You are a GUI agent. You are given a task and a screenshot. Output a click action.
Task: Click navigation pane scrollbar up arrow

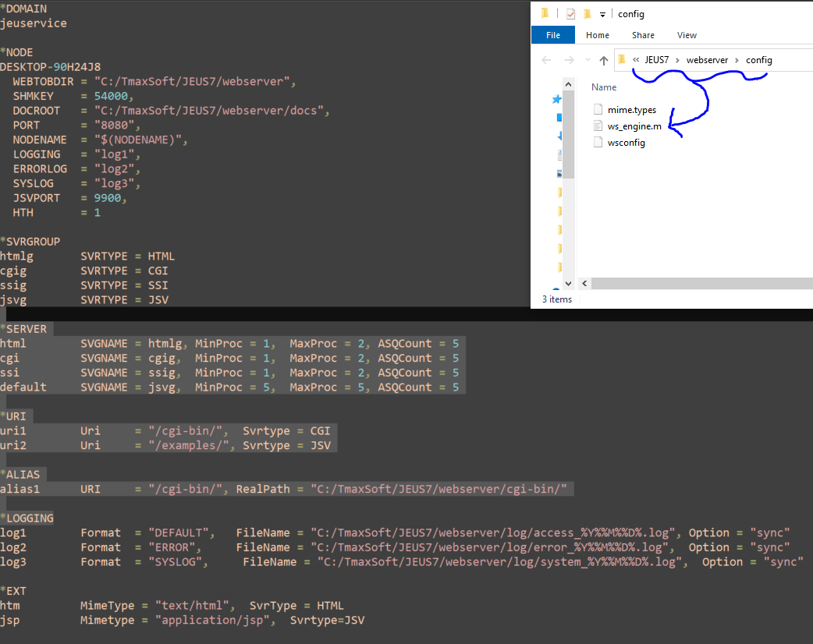(568, 84)
